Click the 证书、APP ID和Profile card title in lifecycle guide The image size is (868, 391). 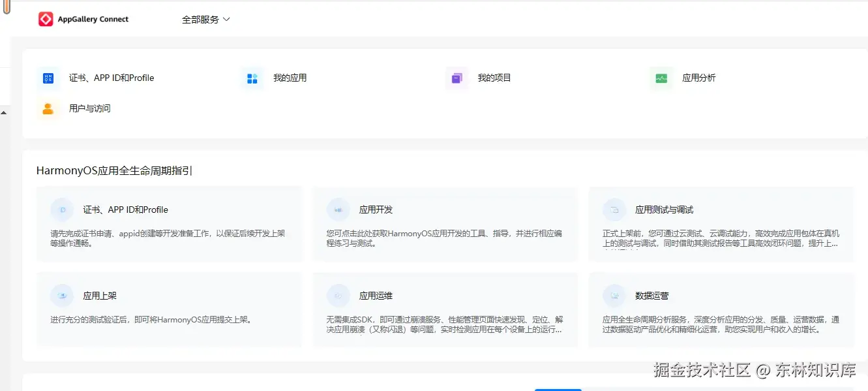tap(126, 210)
